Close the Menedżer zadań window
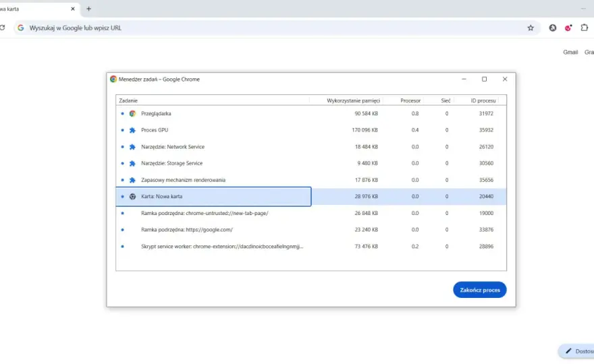 pos(505,79)
